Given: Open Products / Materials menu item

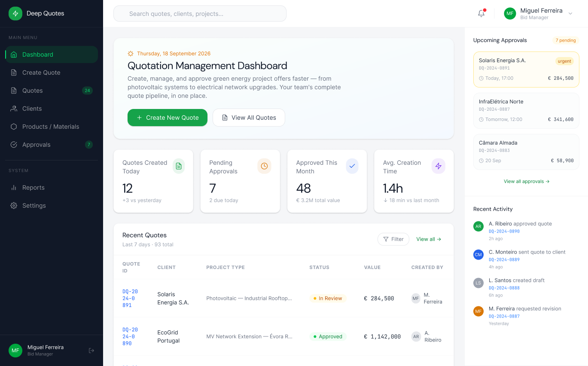Looking at the screenshot, I should [x=52, y=127].
